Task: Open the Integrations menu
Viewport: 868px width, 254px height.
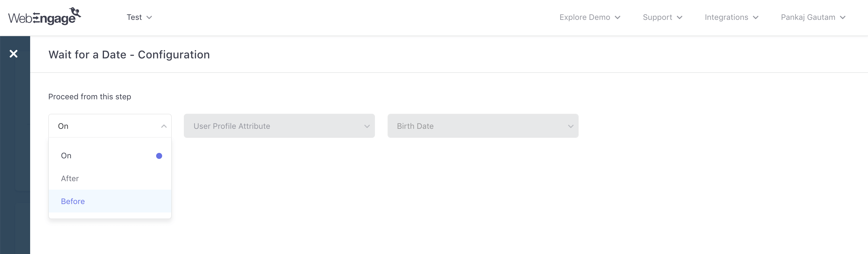Action: coord(726,17)
